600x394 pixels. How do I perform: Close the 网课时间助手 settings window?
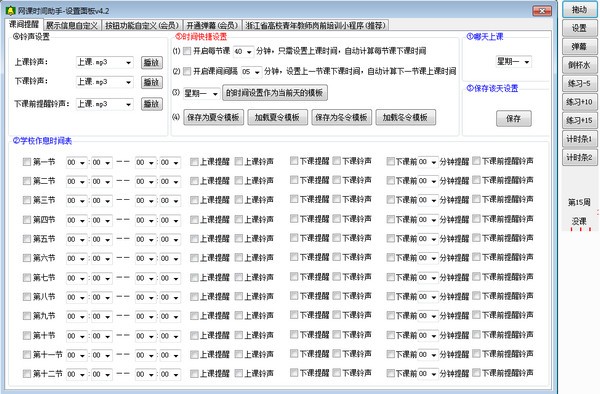[542, 11]
